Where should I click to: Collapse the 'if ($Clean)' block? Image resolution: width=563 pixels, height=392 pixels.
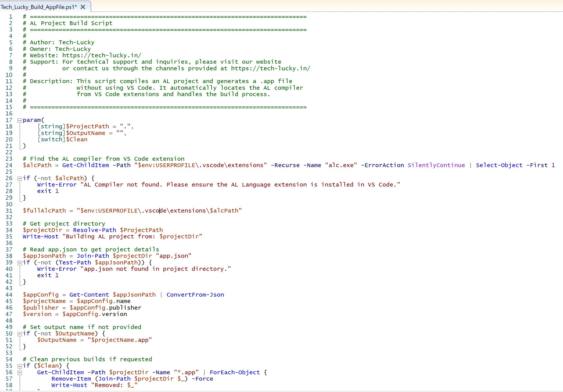click(x=20, y=366)
